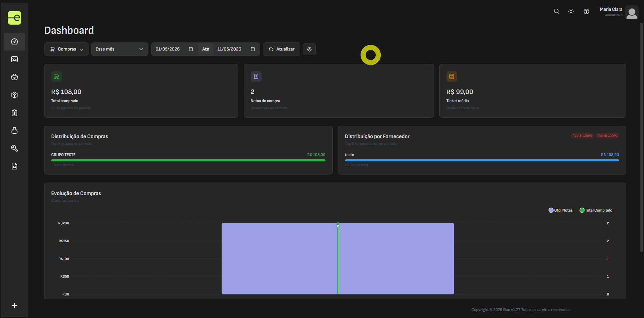644x318 pixels.
Task: Click teste supplier blue progress bar
Action: pos(482,160)
